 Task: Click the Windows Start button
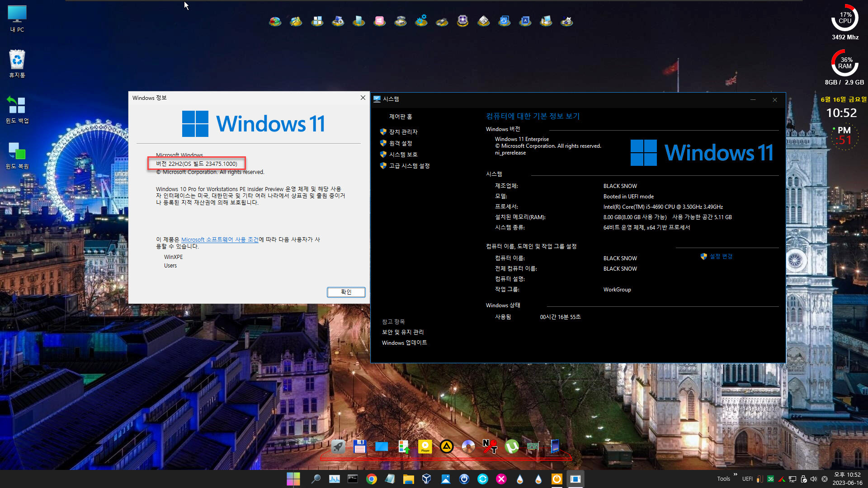pyautogui.click(x=293, y=479)
